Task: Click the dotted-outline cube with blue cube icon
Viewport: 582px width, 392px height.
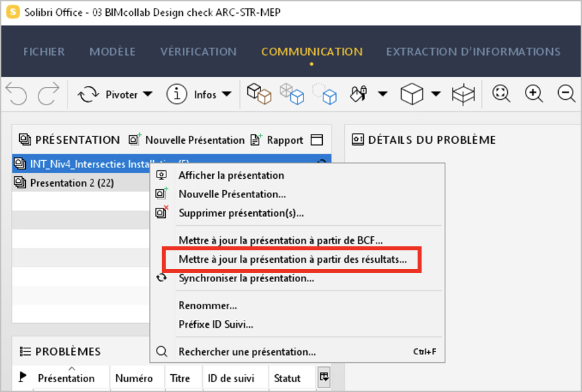Action: coord(324,94)
